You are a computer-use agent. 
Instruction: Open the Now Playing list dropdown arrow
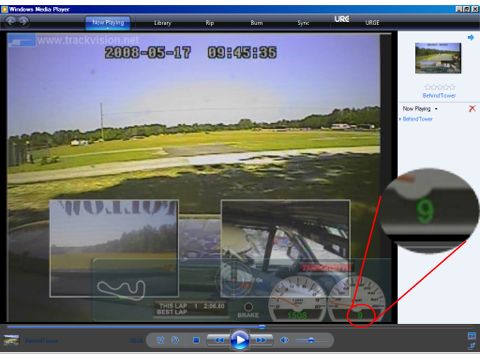436,109
